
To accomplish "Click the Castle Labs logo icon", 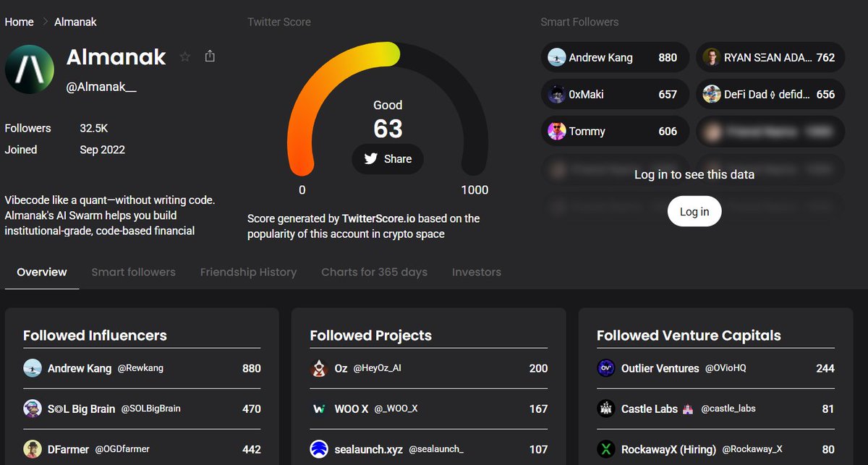I will tap(605, 409).
